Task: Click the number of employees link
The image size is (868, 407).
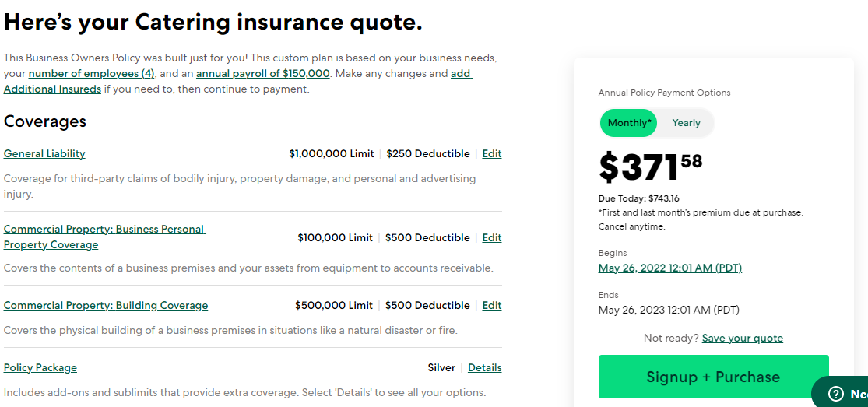Action: click(x=92, y=74)
